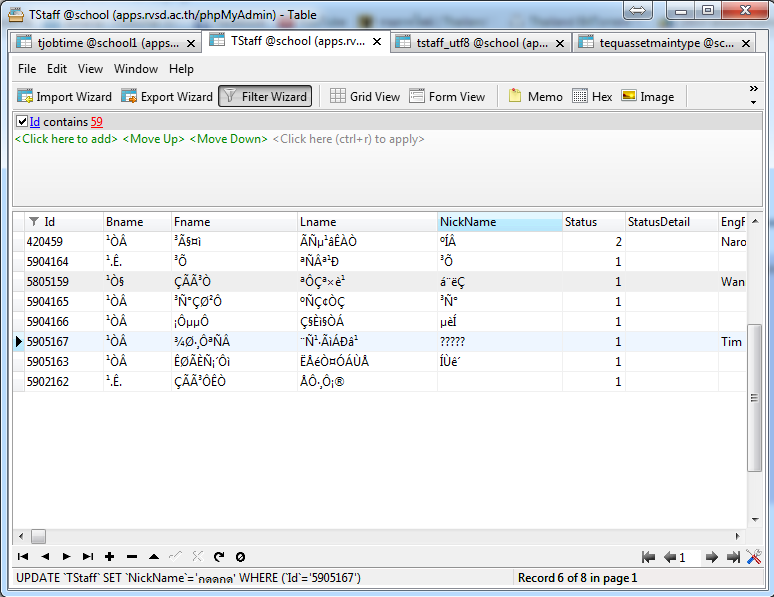Viewport: 774px width, 597px height.
Task: Click '<Click here to add>' filter link
Action: pyautogui.click(x=66, y=139)
